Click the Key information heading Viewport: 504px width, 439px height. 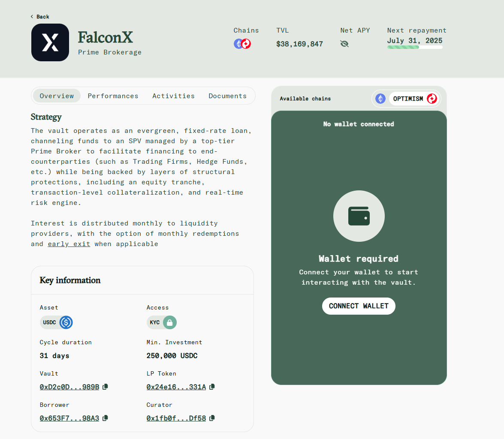(70, 280)
